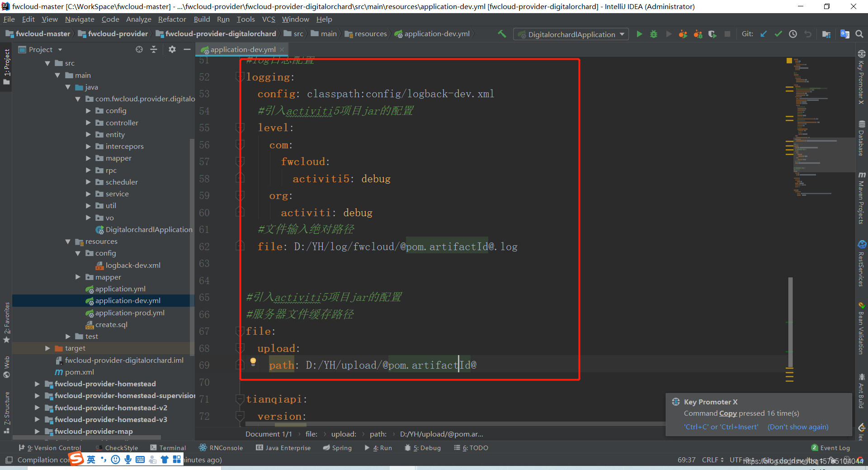Click the Don't show again link in Key Promoter X
Image resolution: width=868 pixels, height=470 pixels.
coord(797,427)
